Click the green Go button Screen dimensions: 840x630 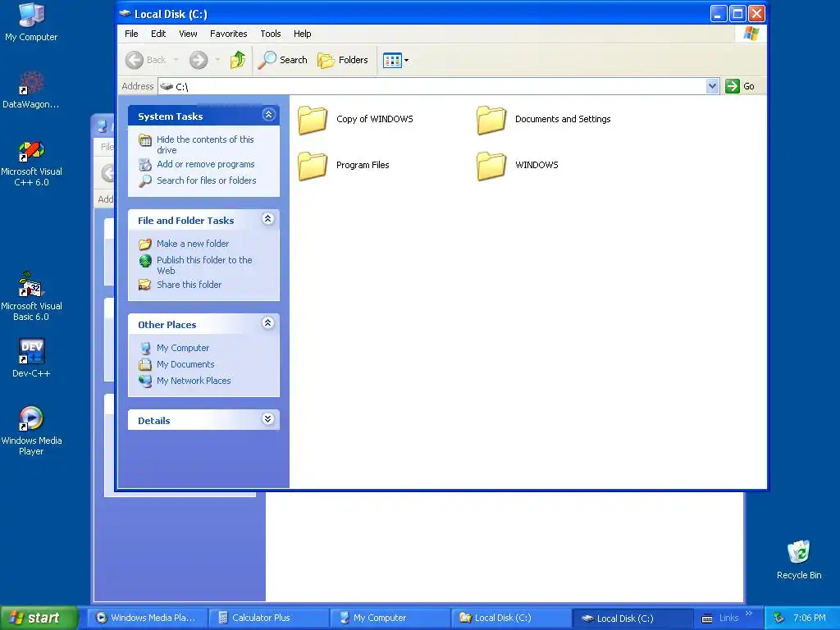click(740, 85)
